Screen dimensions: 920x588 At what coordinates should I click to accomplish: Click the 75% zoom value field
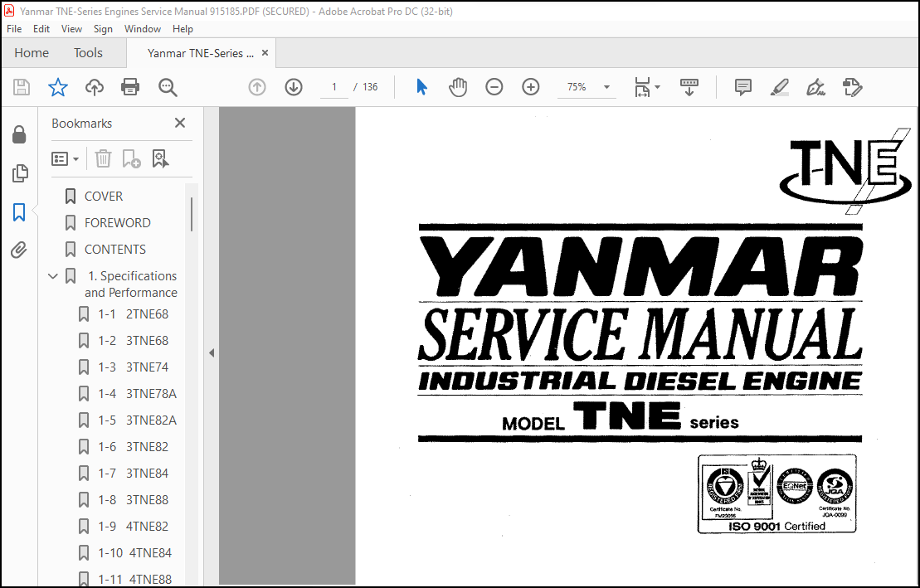point(577,87)
